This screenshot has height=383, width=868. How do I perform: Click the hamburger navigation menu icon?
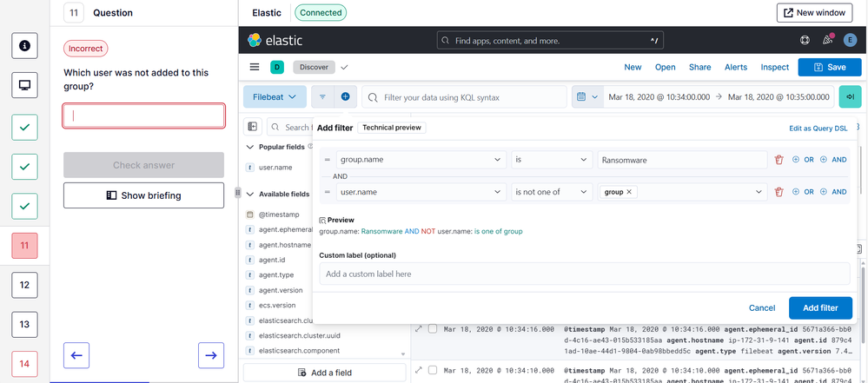point(255,67)
